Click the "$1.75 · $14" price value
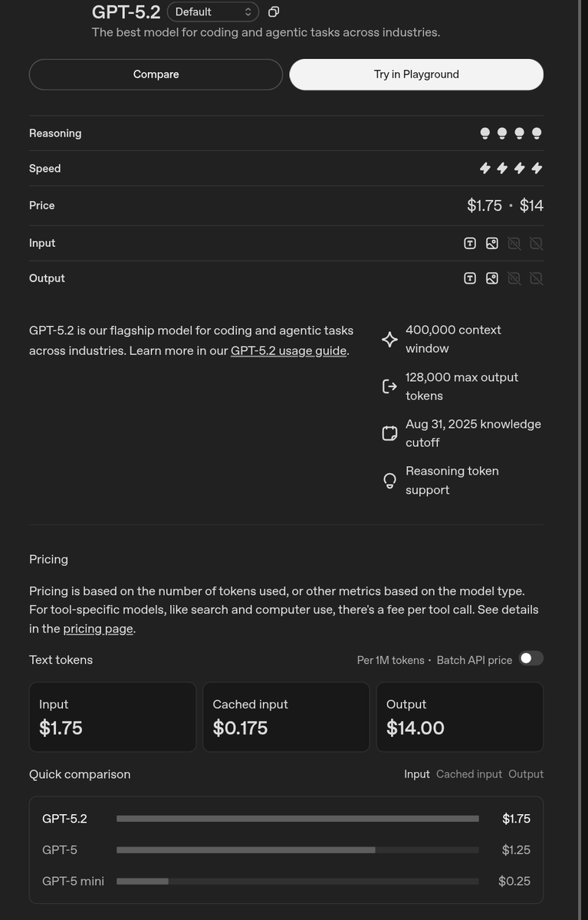 coord(505,205)
